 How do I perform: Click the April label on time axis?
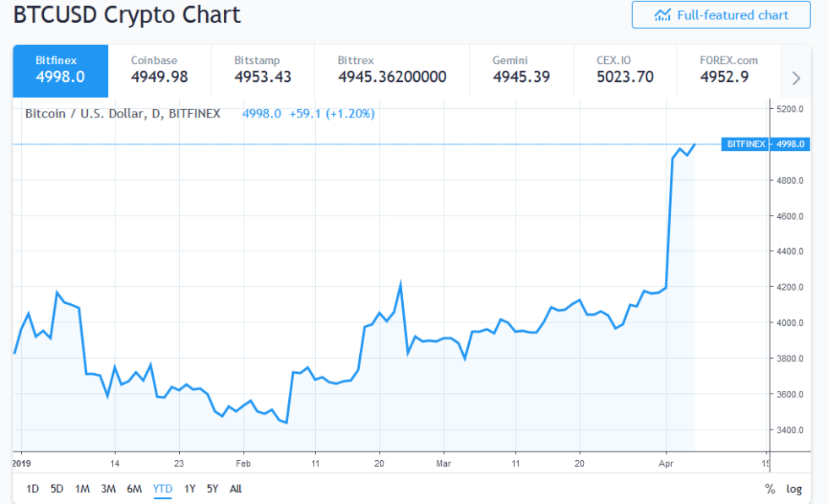pos(667,463)
